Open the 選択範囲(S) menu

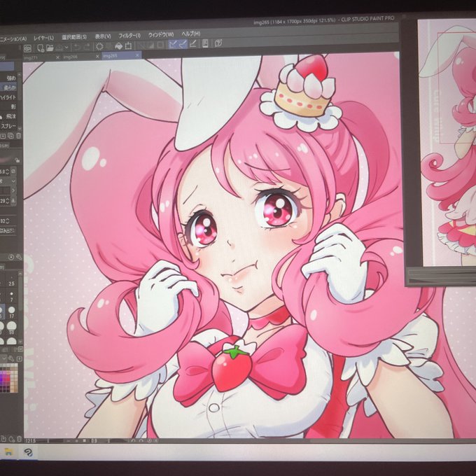pyautogui.click(x=74, y=37)
